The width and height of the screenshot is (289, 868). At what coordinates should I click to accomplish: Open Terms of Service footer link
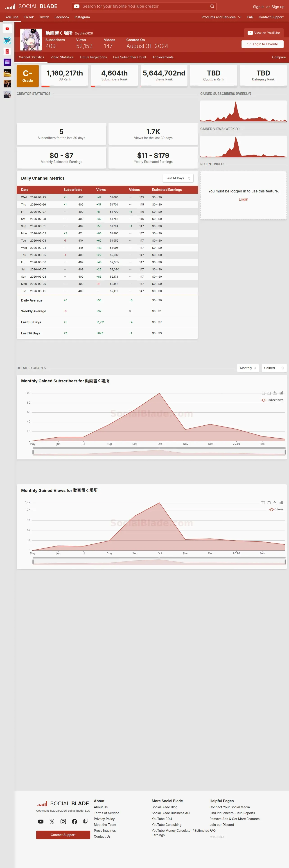coord(106,813)
